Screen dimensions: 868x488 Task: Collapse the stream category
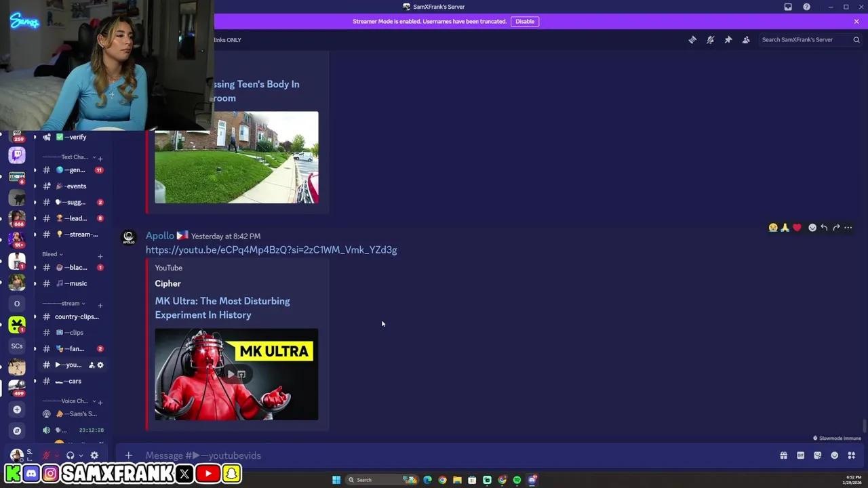coord(64,304)
